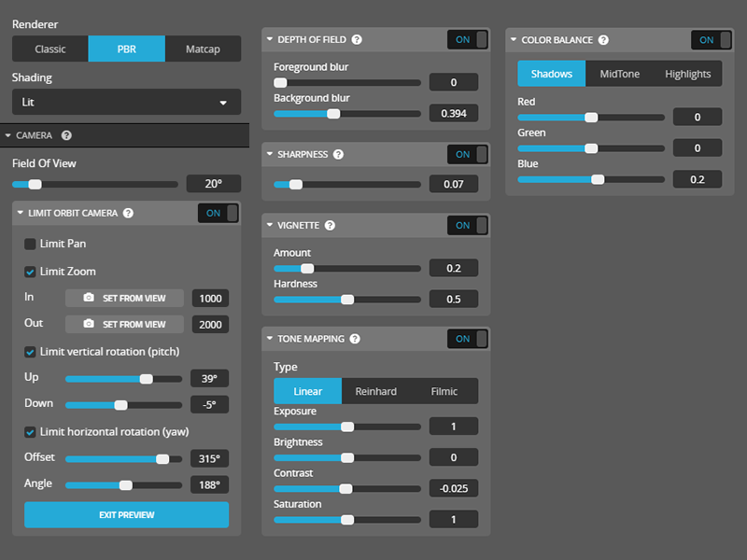Click the Sharpness help question mark

(338, 155)
